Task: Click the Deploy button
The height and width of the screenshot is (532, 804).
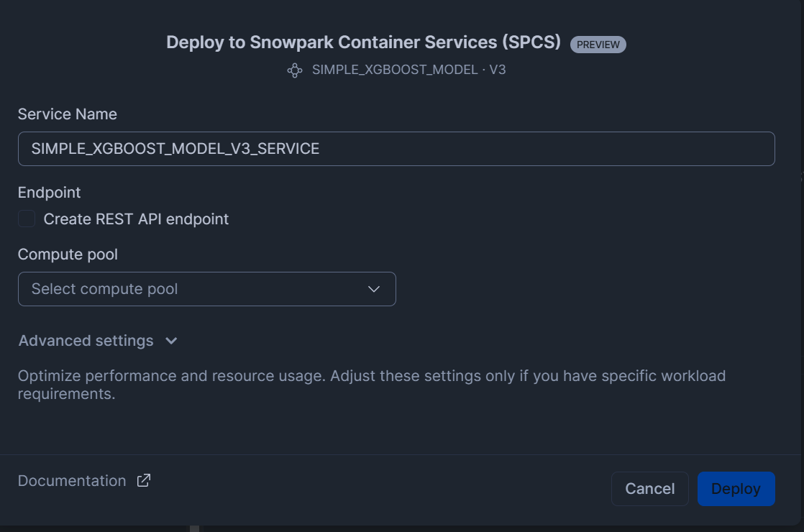Action: (x=736, y=489)
